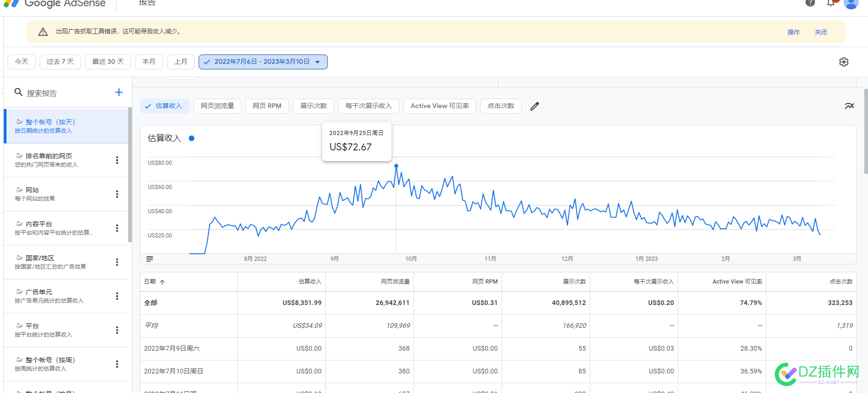
Task: Click the sidebar vertical scrollbar
Action: tap(130, 175)
